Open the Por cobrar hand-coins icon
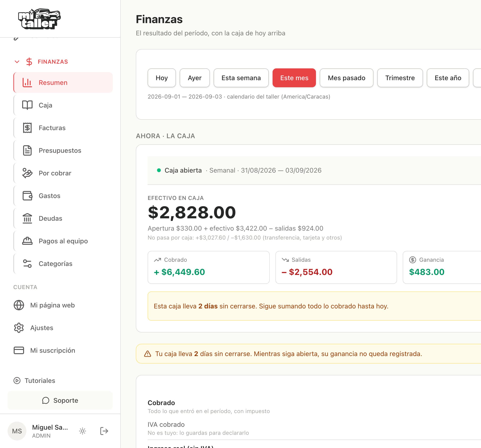This screenshot has height=448, width=481. 27,173
